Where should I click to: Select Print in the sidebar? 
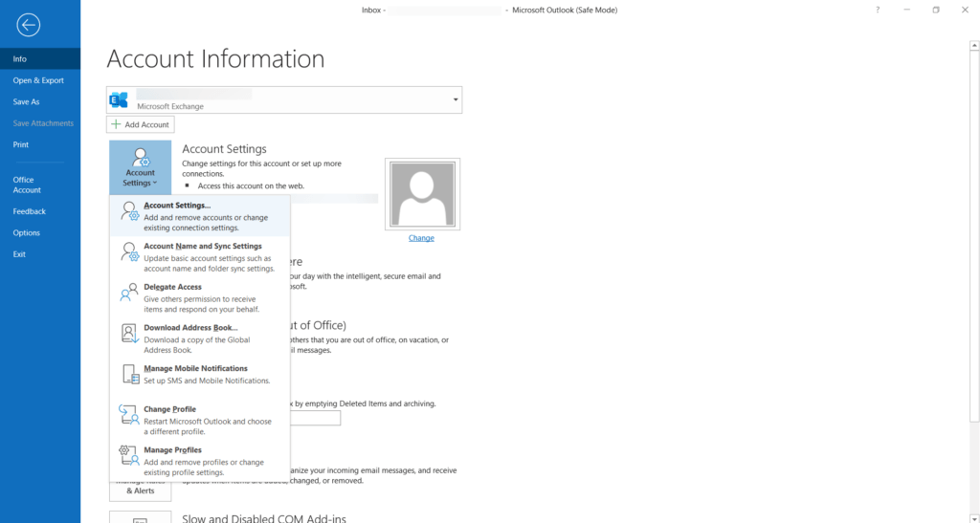[x=40, y=144]
